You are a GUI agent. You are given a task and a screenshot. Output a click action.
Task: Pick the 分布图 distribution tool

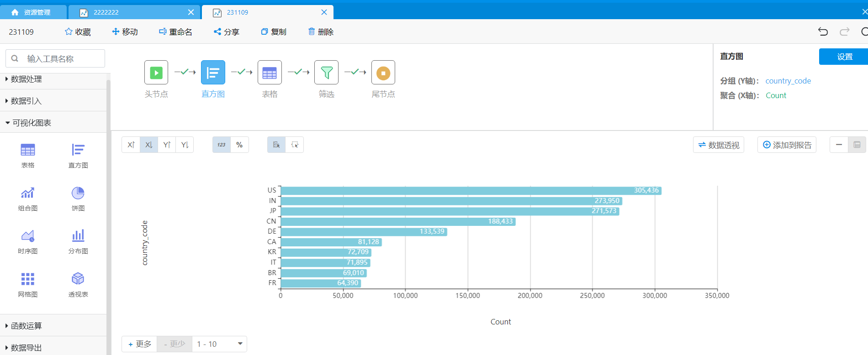78,241
